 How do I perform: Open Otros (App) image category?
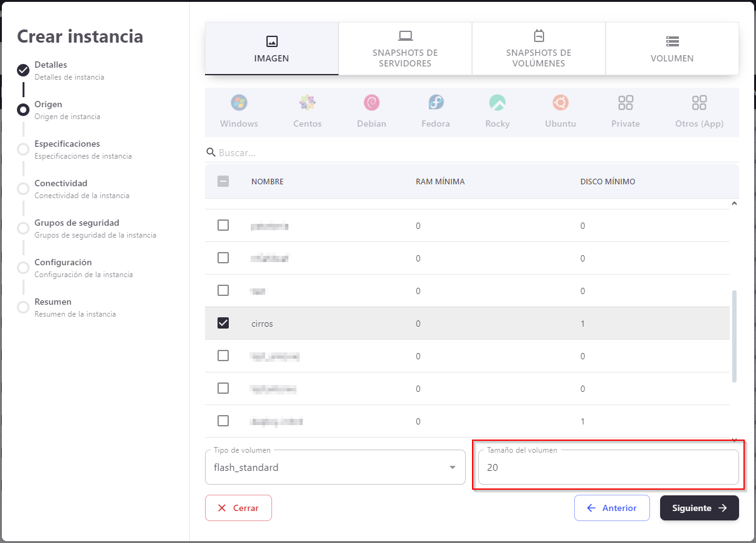click(x=699, y=103)
